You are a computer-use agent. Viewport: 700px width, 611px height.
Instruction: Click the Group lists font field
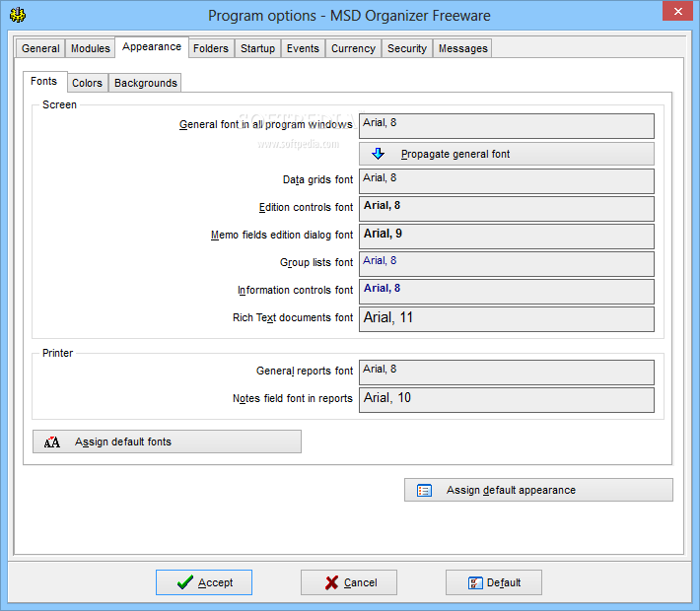[507, 264]
